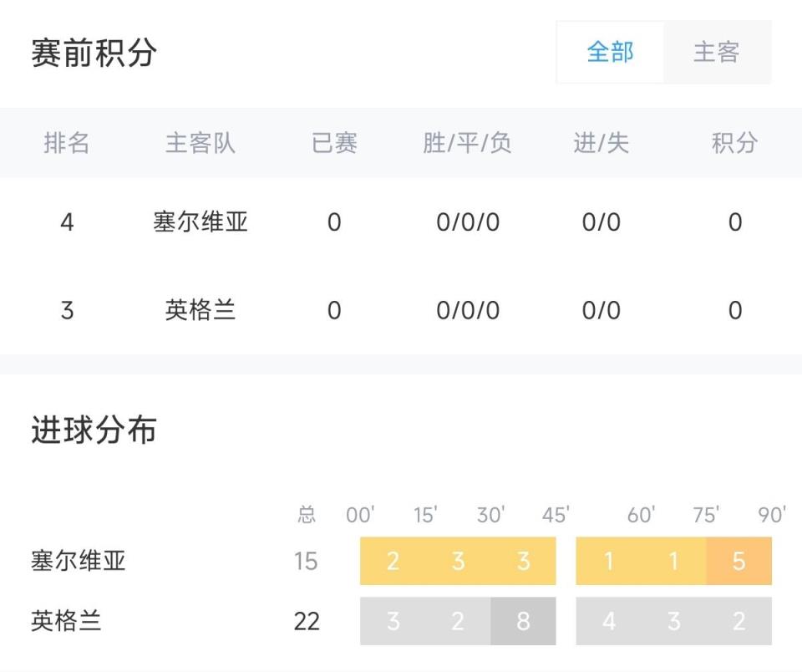Select 英格兰 label in 进球分布 chart

[x=66, y=622]
